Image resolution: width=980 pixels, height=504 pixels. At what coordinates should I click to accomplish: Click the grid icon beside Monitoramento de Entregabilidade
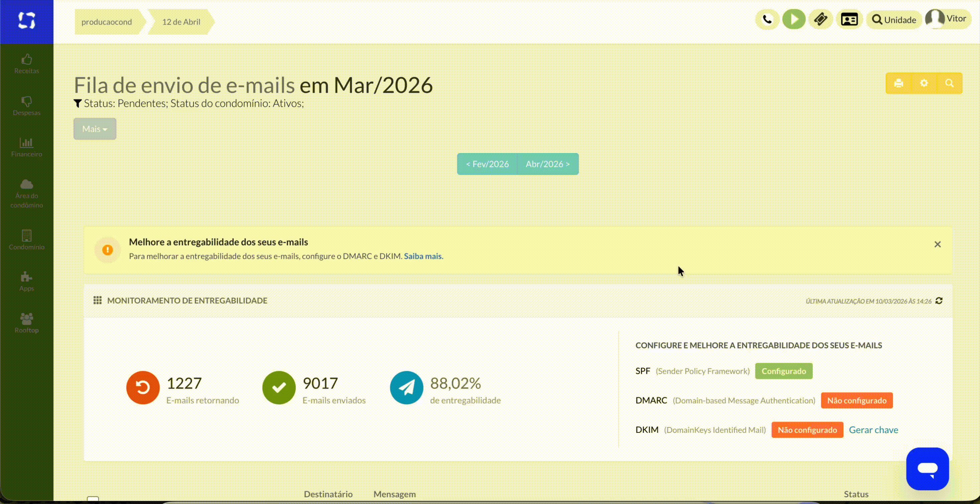tap(97, 300)
